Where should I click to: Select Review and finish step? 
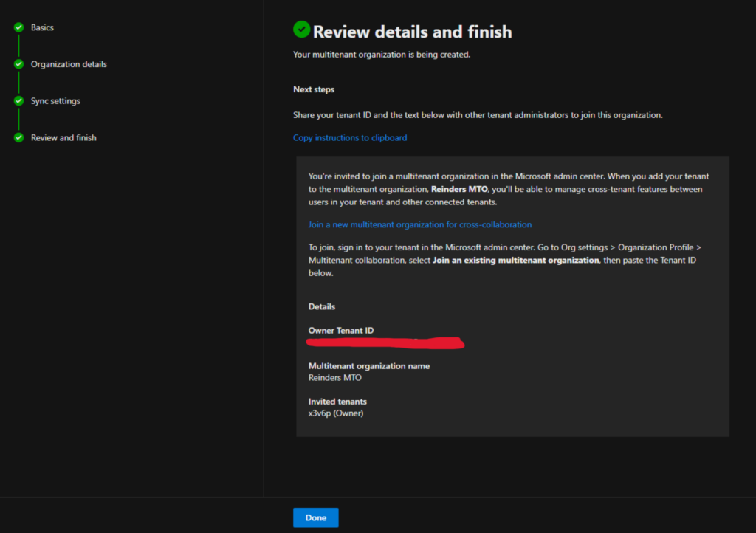click(x=63, y=138)
